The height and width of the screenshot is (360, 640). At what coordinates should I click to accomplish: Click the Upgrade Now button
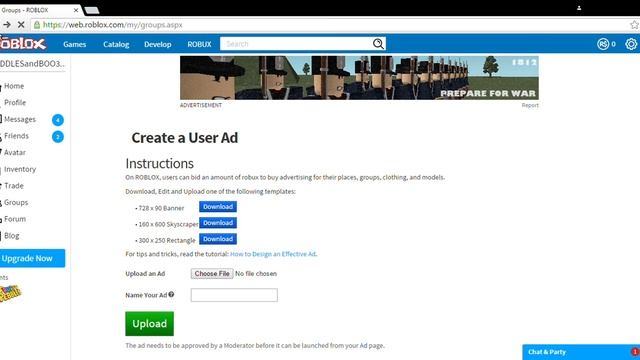click(x=32, y=258)
